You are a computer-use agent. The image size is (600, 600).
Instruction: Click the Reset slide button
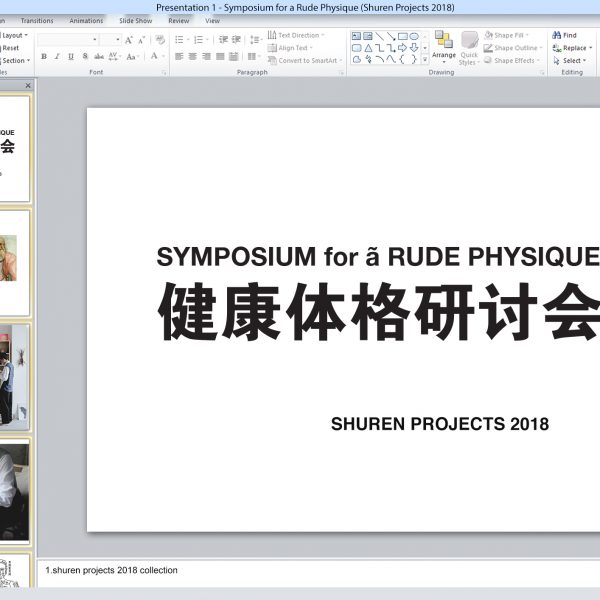[x=10, y=48]
